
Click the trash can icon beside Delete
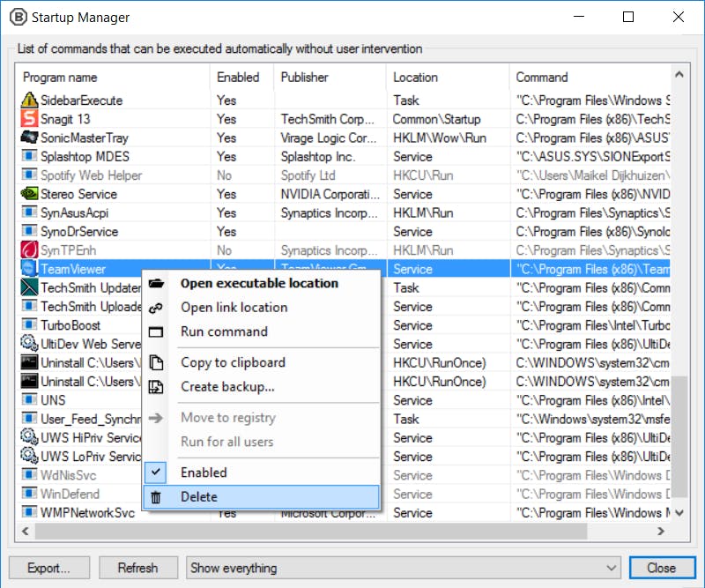[x=156, y=497]
